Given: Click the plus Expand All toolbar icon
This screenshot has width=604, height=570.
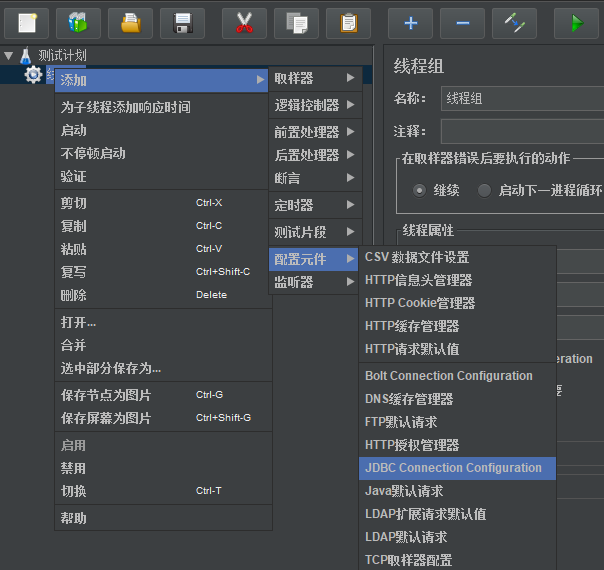Looking at the screenshot, I should [x=410, y=22].
